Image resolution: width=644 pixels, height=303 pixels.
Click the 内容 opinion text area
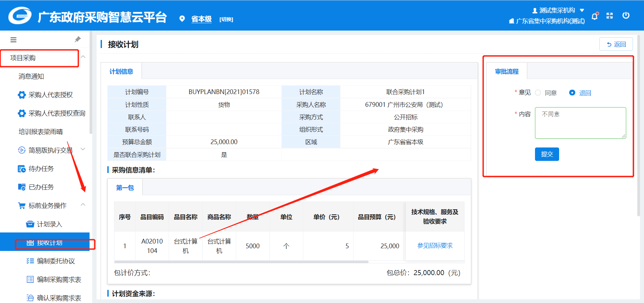(x=580, y=123)
